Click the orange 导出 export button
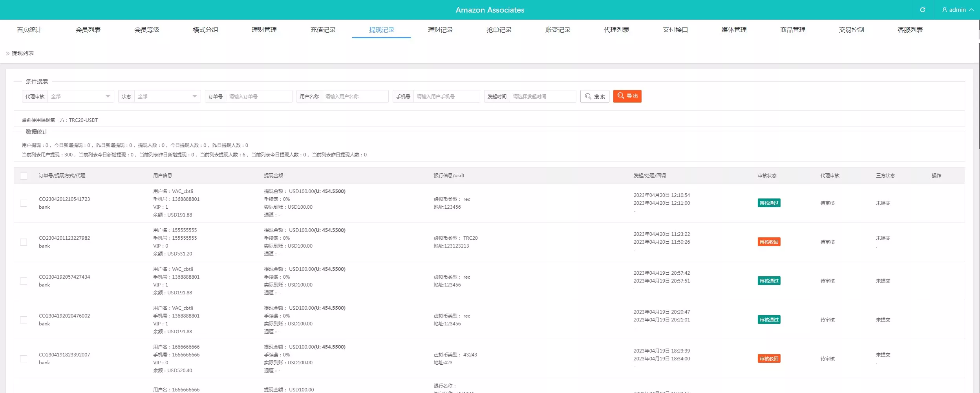Screen dimensions: 980x393 (x=627, y=96)
